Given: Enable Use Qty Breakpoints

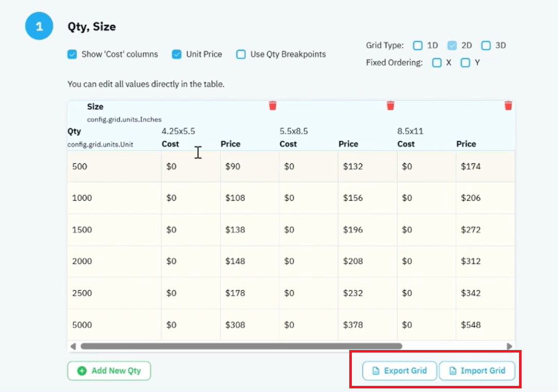Looking at the screenshot, I should (x=241, y=54).
